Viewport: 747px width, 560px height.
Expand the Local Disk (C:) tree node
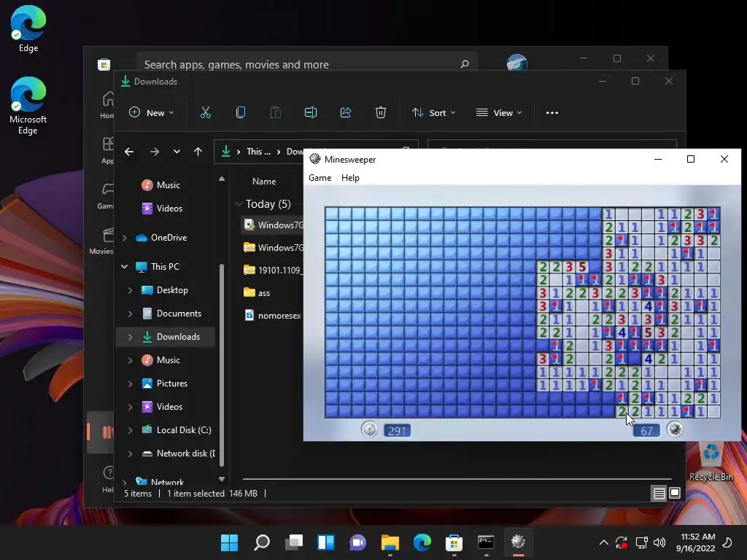click(x=130, y=430)
